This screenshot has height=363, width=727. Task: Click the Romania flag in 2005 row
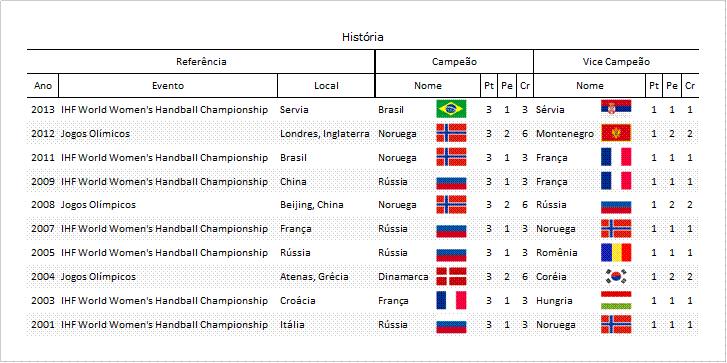(x=616, y=253)
